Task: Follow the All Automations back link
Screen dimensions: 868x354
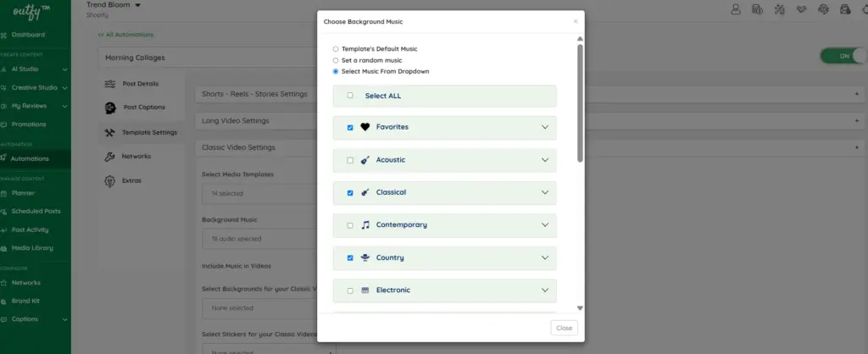Action: coord(125,34)
